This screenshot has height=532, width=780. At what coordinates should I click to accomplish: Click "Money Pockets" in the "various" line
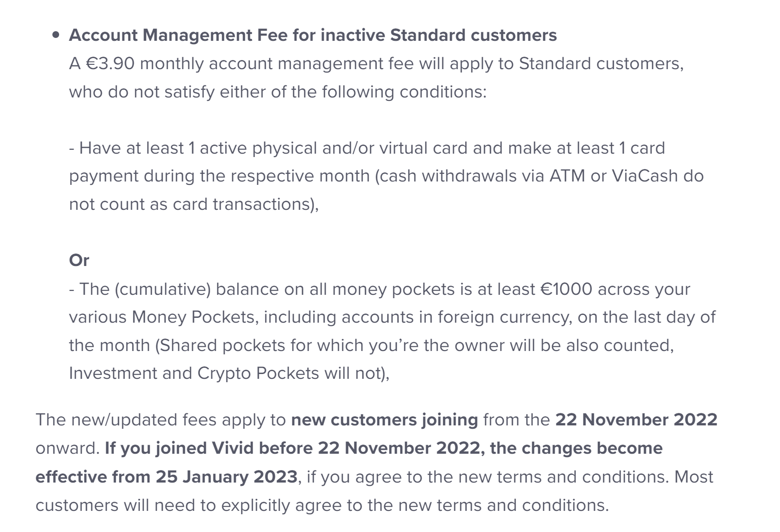point(193,317)
